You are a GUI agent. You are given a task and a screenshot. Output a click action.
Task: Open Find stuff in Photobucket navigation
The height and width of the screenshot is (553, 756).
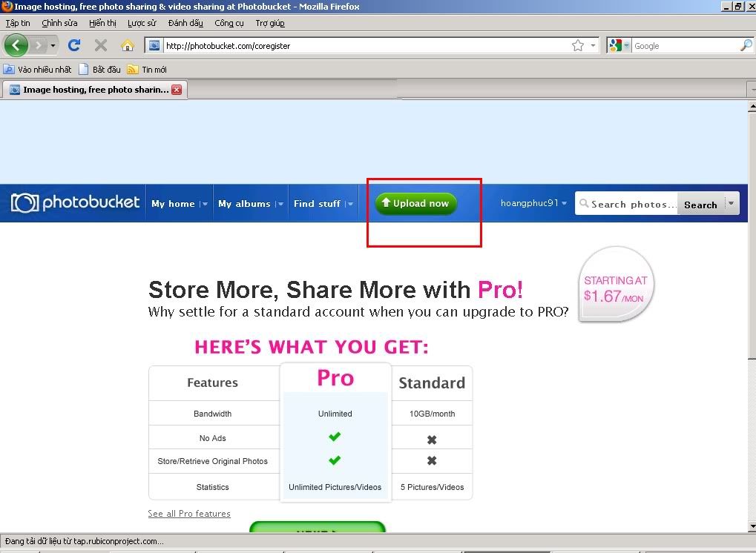point(318,204)
